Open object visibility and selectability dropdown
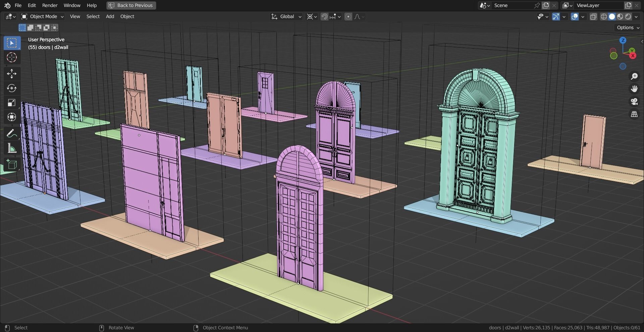Viewport: 644px width, 332px height. pos(542,16)
